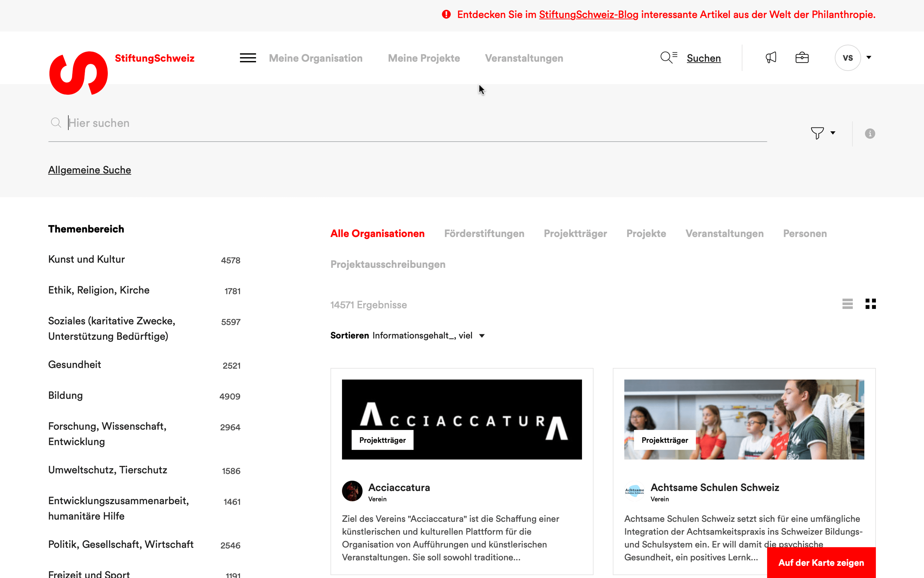Filter by Kunst und Kultur

click(x=87, y=259)
